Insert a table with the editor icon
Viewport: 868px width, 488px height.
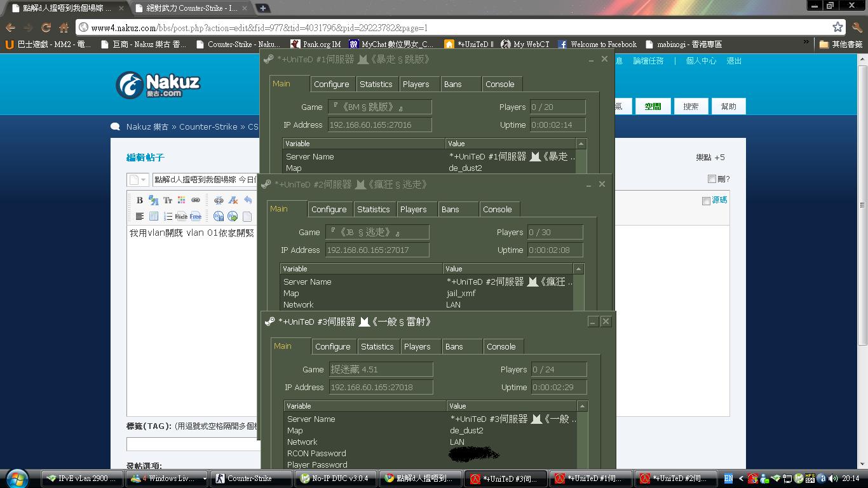154,216
